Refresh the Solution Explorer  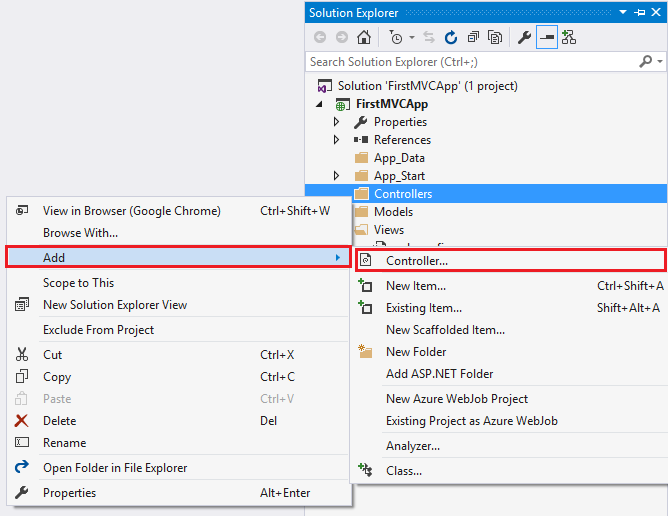click(x=451, y=37)
